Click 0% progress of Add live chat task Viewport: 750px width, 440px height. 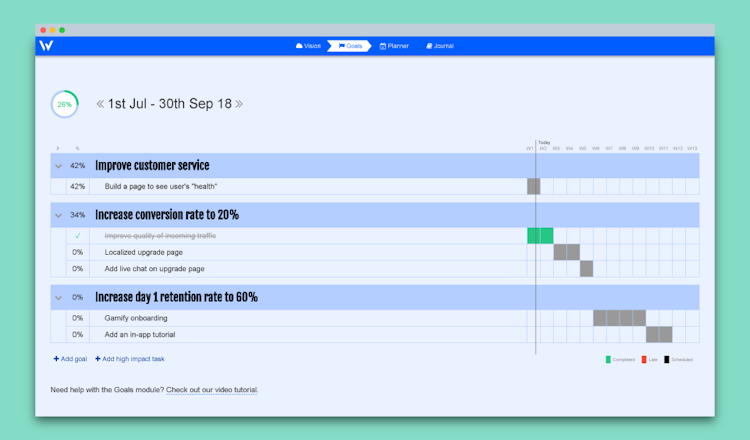click(77, 269)
